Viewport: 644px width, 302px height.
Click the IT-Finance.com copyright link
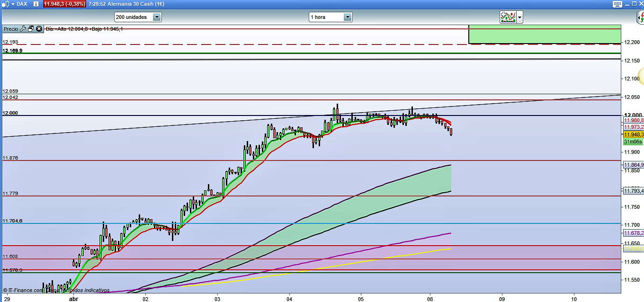coord(23,290)
